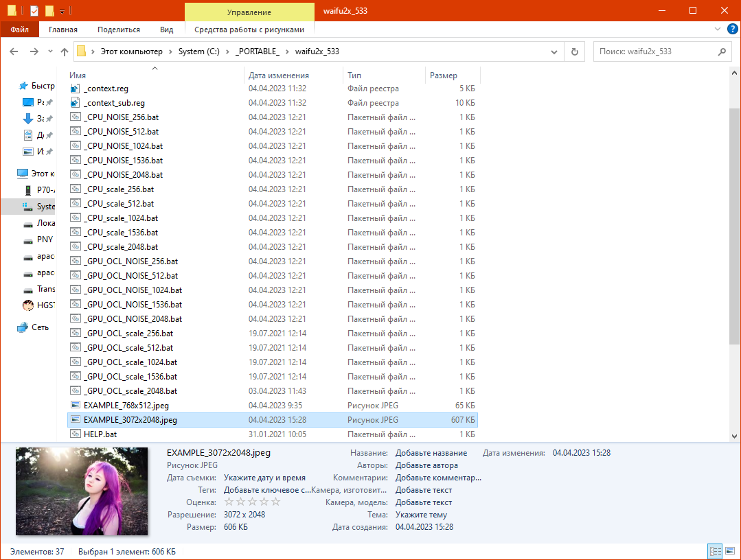741x560 pixels.
Task: Select _GPU_OCL_NOISE_256.bat file icon
Action: (75, 261)
